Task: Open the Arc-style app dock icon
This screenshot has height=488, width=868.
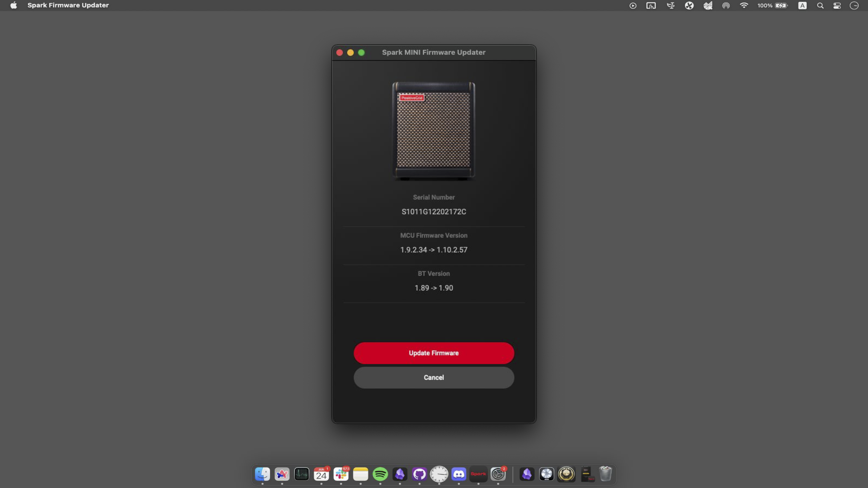Action: [282, 474]
